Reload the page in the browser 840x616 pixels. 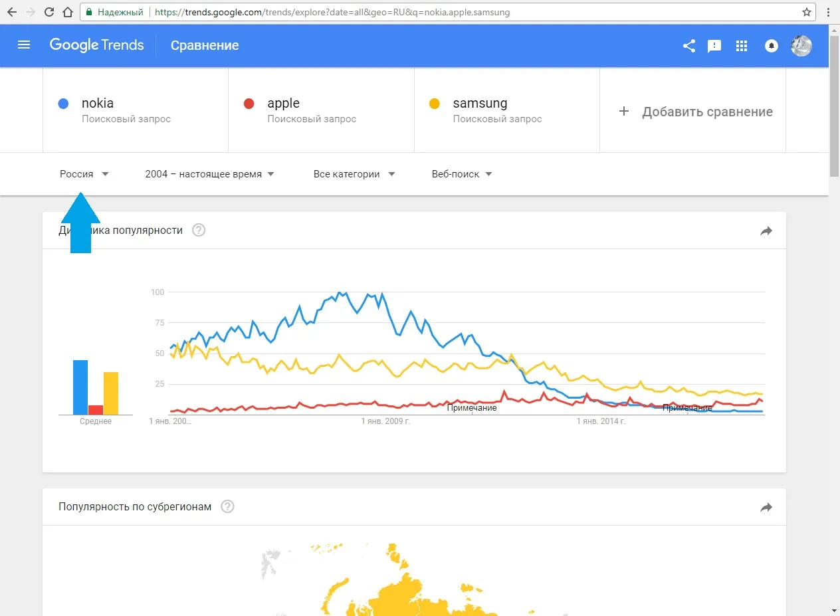[49, 12]
